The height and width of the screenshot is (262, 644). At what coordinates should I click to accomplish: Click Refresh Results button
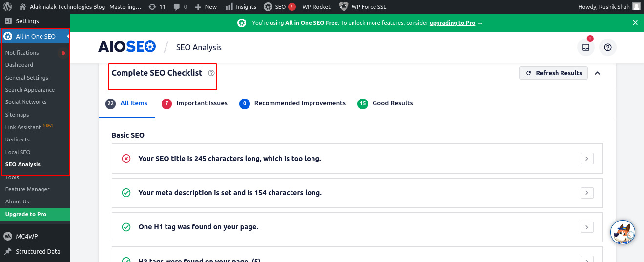[x=554, y=73]
